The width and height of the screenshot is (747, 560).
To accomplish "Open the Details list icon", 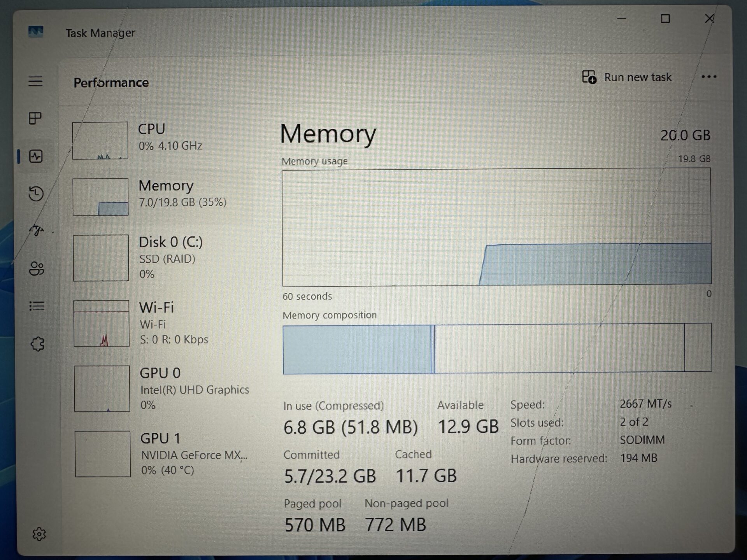I will [37, 306].
